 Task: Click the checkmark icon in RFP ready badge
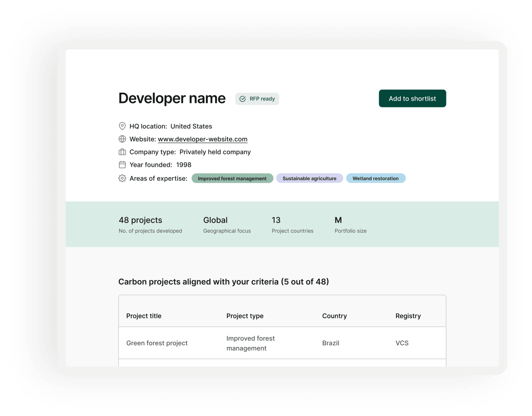coord(242,99)
